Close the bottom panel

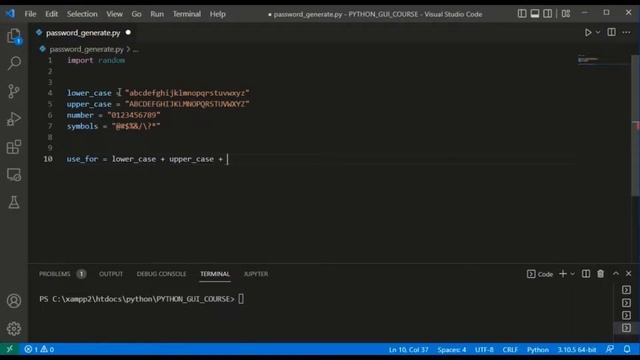[629, 274]
